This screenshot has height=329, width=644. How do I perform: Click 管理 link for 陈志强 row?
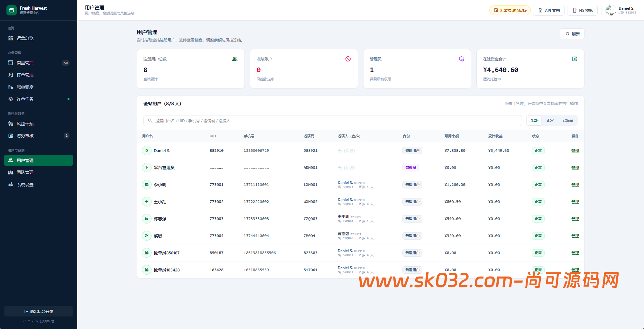tap(575, 219)
